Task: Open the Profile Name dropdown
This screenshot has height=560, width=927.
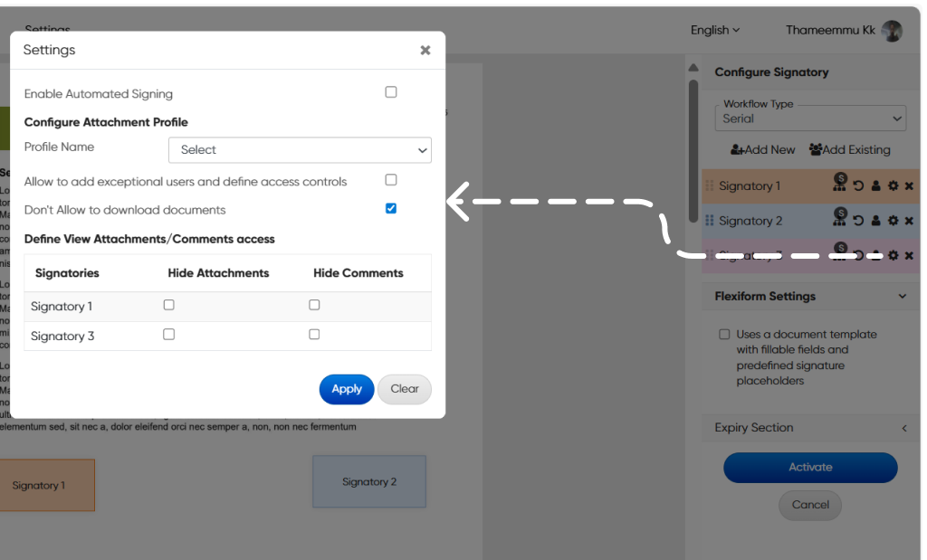Action: tap(300, 150)
